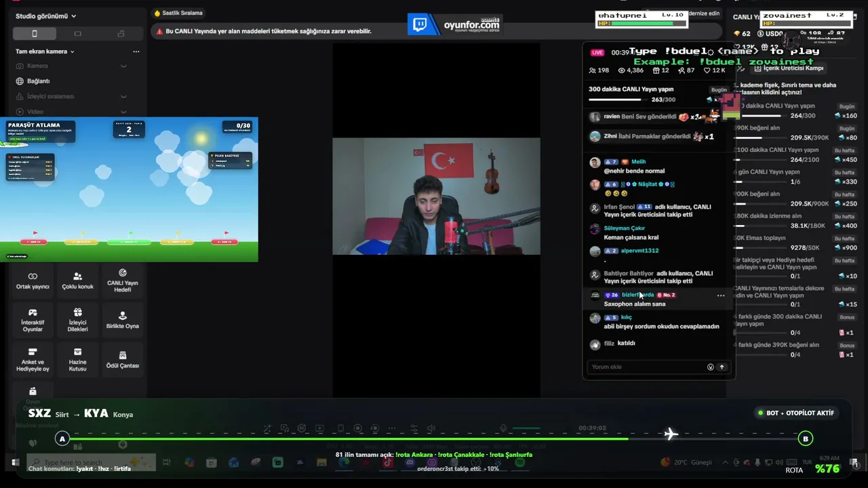Click the Saatlik Sıralama badge
Viewport: 868px width, 488px height.
tap(178, 13)
